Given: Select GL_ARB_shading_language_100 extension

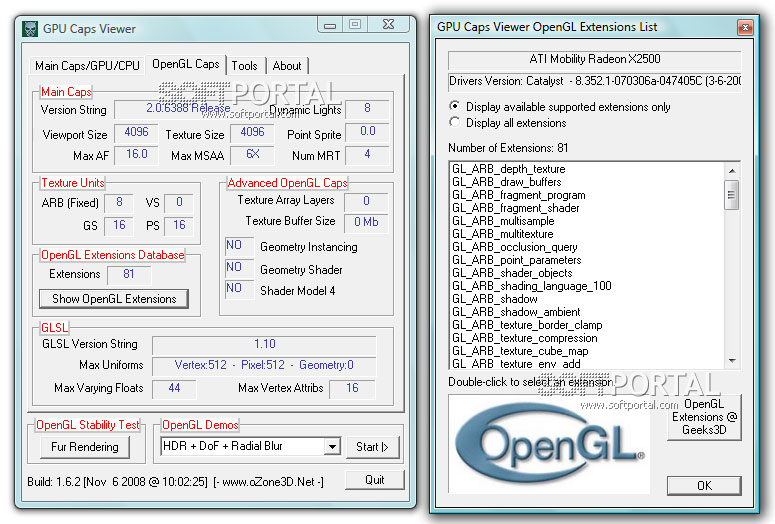Looking at the screenshot, I should pyautogui.click(x=532, y=286).
